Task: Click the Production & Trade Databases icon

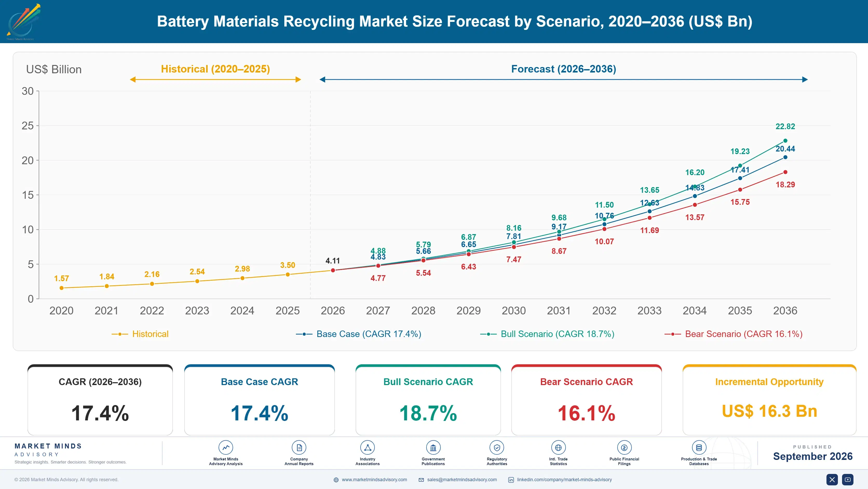Action: [699, 447]
